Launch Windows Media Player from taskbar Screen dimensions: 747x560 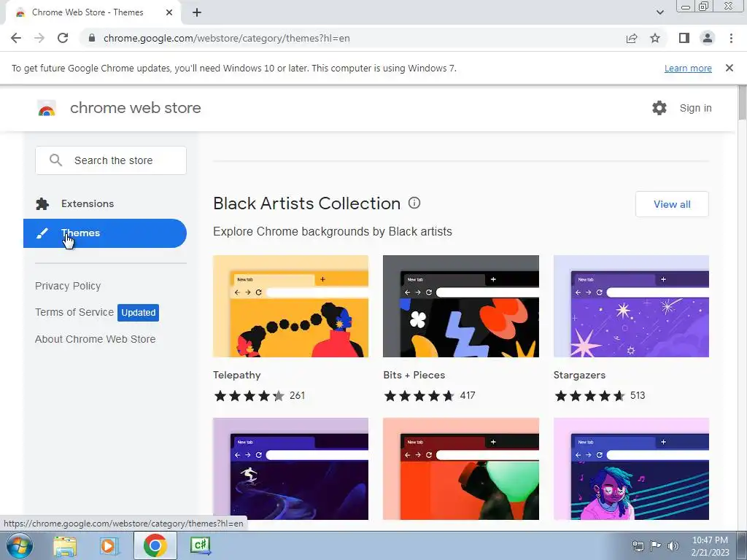click(109, 545)
